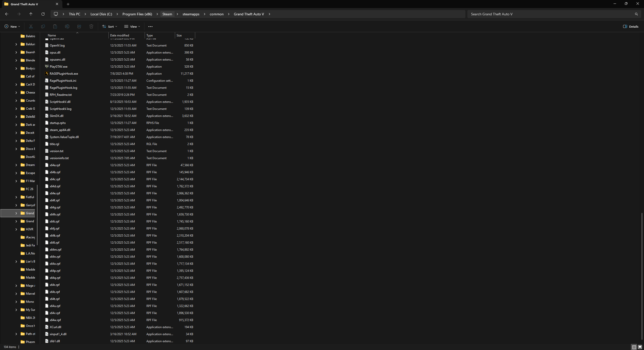Switch to details list view icon
This screenshot has width=644, height=350.
tap(634, 347)
